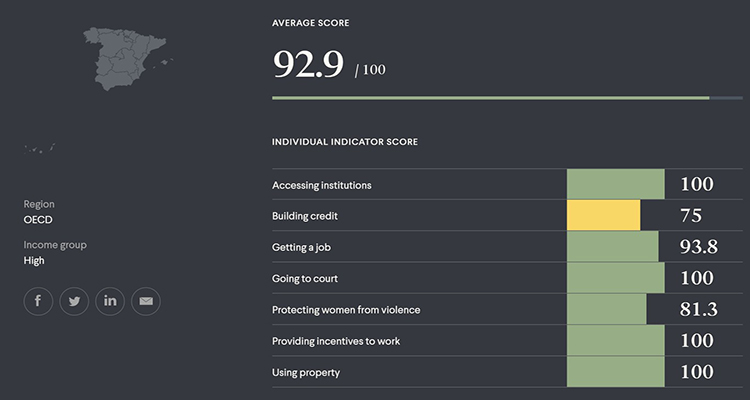This screenshot has height=400, width=750.
Task: Select the Using property indicator
Action: pyautogui.click(x=306, y=372)
